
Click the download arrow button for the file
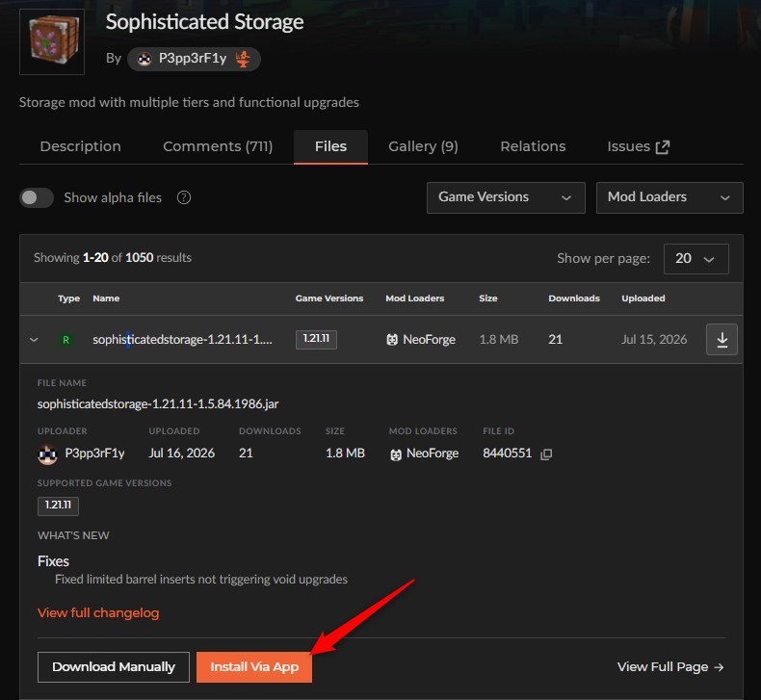[x=722, y=339]
